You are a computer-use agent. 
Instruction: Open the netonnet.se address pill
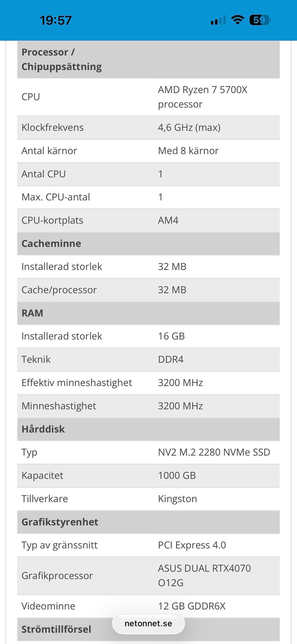pyautogui.click(x=148, y=623)
